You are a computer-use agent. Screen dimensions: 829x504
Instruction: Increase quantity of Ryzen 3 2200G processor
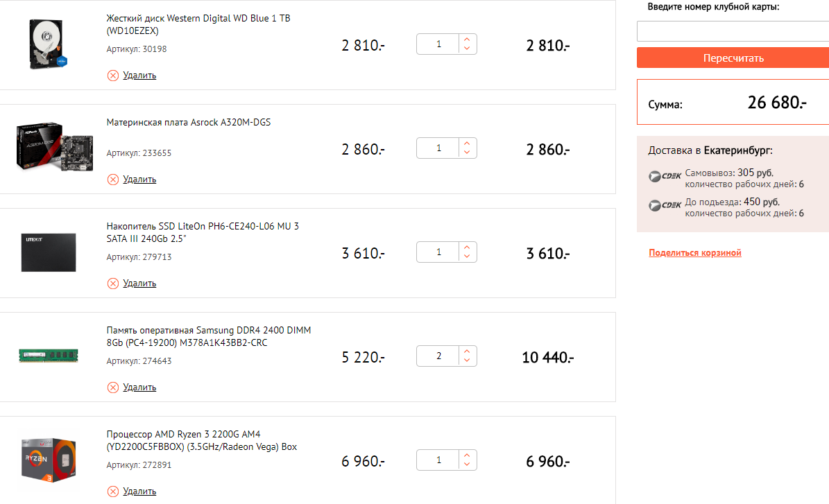coord(468,455)
